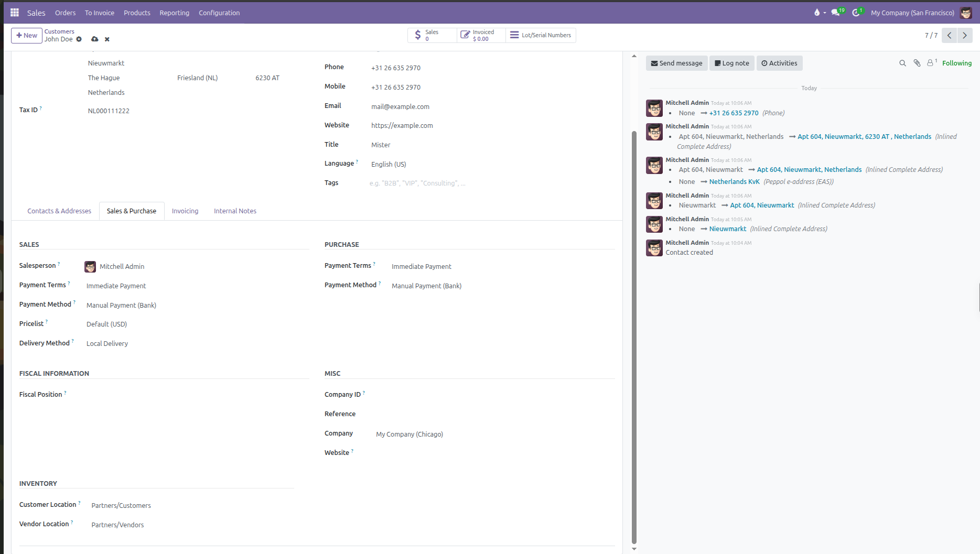Open the water drop debug icon
980x554 pixels.
pos(817,13)
